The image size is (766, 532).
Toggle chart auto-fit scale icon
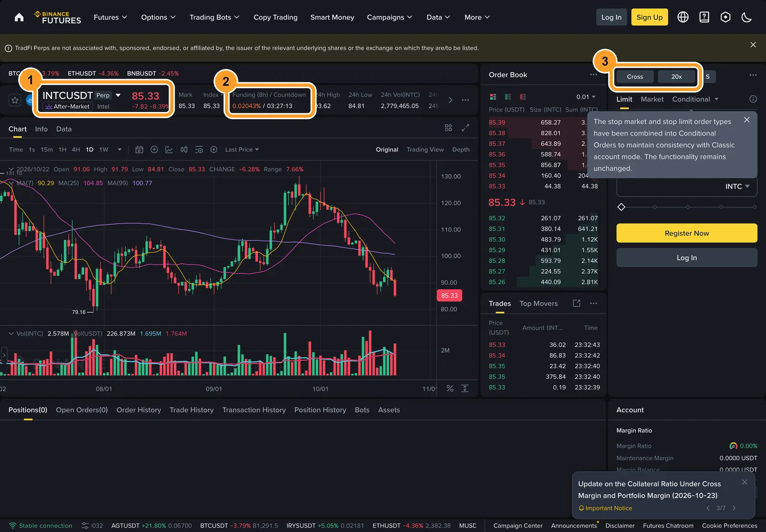pyautogui.click(x=465, y=388)
